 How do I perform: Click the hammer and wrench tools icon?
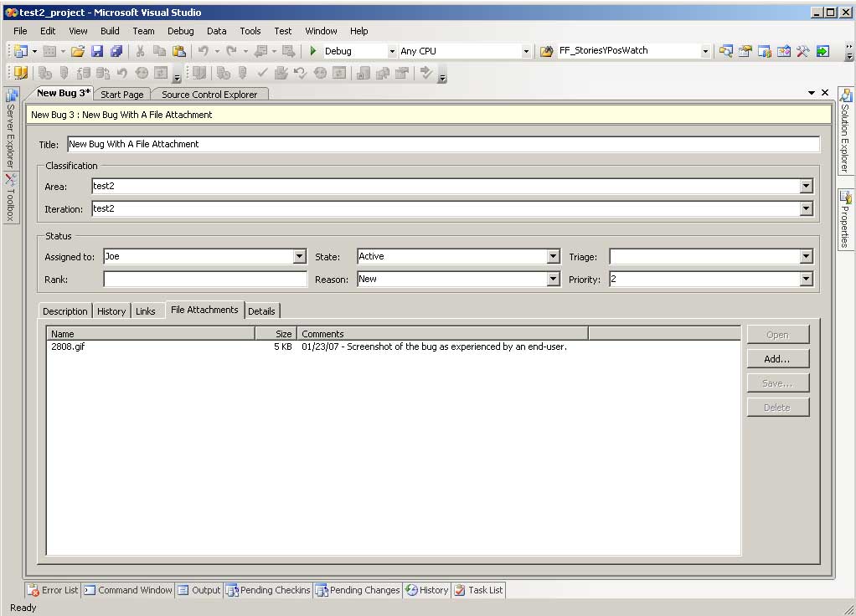pos(802,51)
